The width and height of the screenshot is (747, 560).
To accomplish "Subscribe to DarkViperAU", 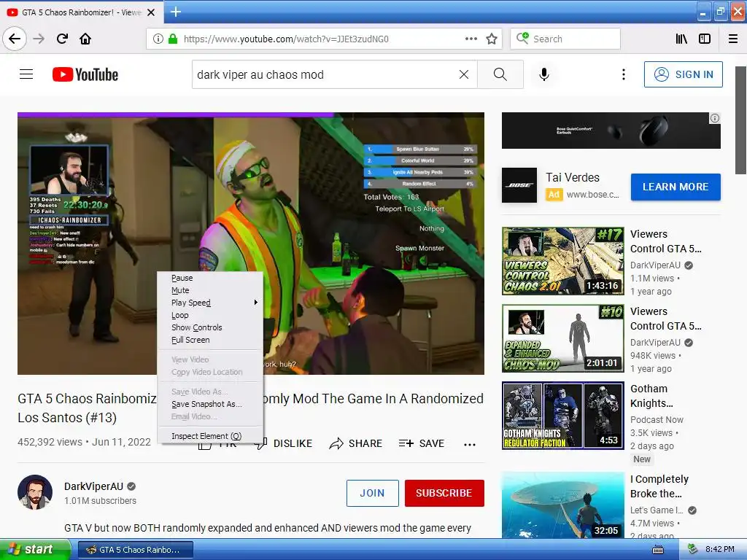I will [444, 493].
